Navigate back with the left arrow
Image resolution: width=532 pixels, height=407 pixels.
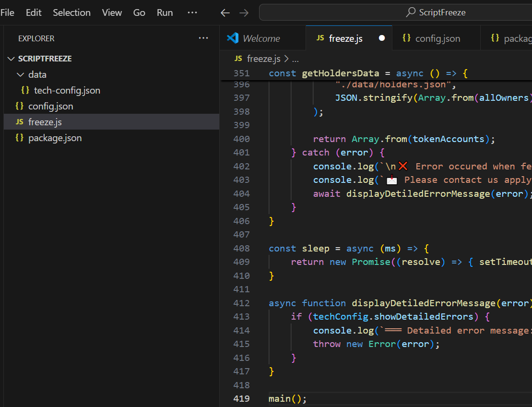tap(225, 13)
